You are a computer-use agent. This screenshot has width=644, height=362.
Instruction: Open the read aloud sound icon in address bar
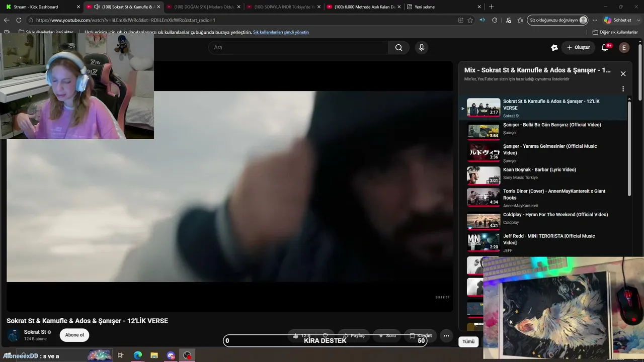482,20
